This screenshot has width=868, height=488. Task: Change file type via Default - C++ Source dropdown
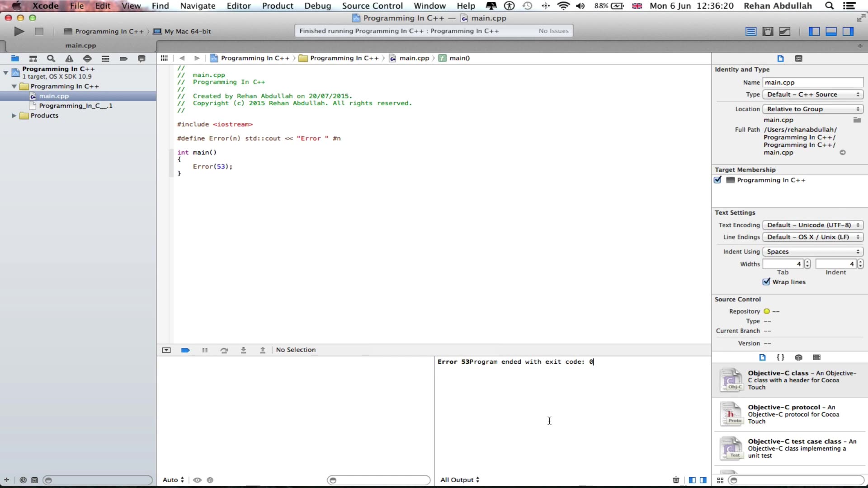click(x=812, y=94)
